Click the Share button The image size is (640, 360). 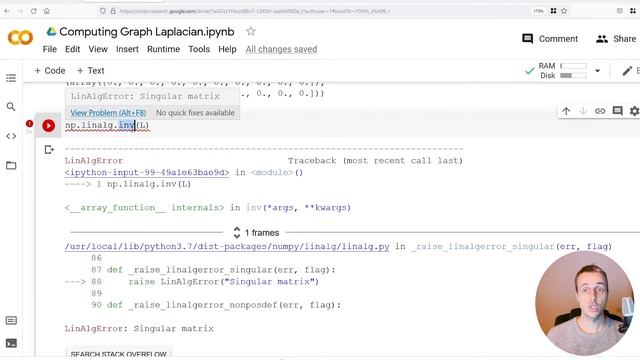(x=616, y=39)
